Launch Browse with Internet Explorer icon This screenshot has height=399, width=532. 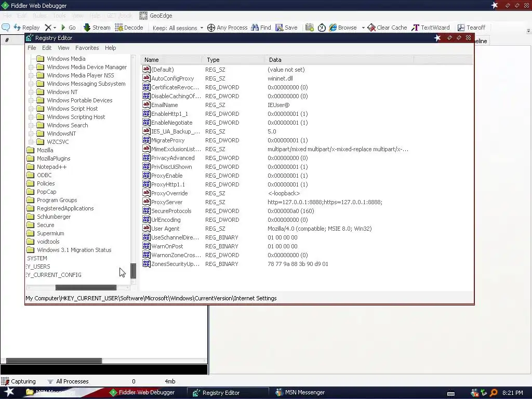pyautogui.click(x=333, y=28)
